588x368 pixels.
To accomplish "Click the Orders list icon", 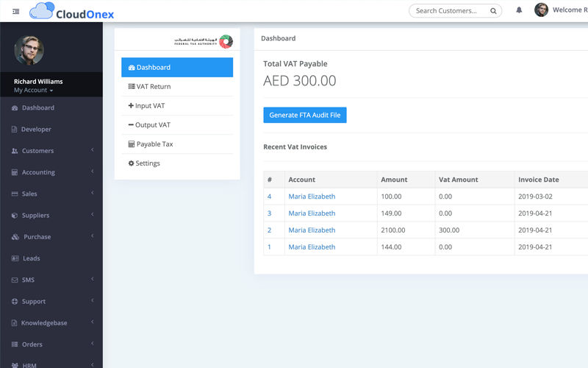I will 15,344.
